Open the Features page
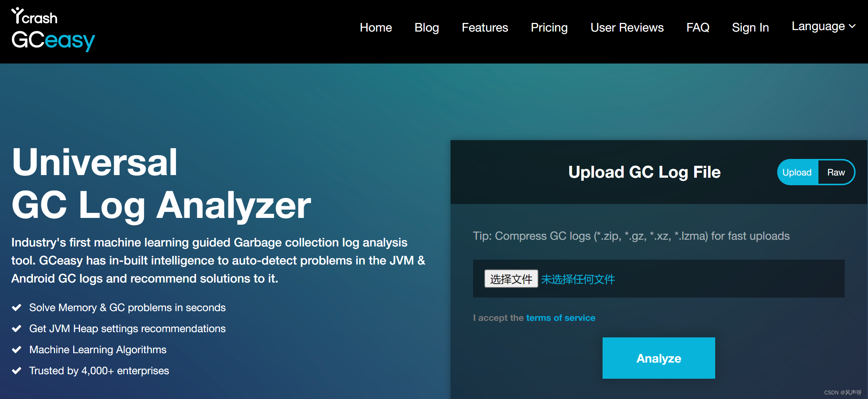The image size is (868, 399). coord(485,27)
